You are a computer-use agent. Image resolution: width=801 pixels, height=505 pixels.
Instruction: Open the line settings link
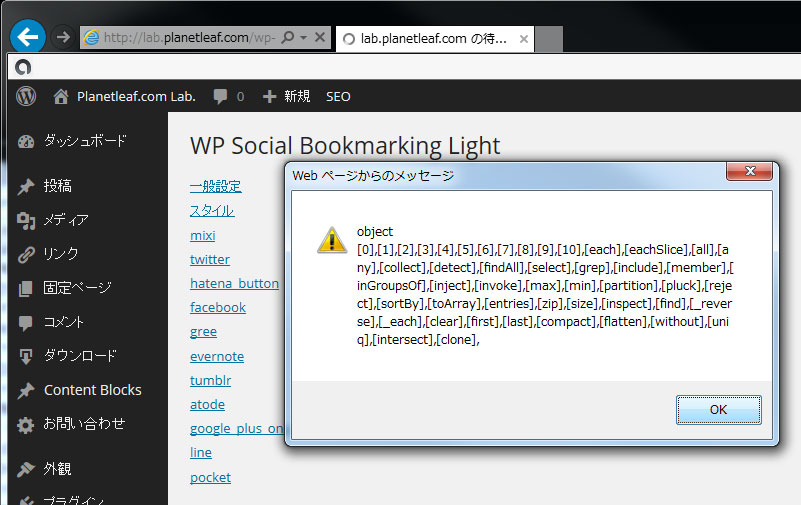201,452
